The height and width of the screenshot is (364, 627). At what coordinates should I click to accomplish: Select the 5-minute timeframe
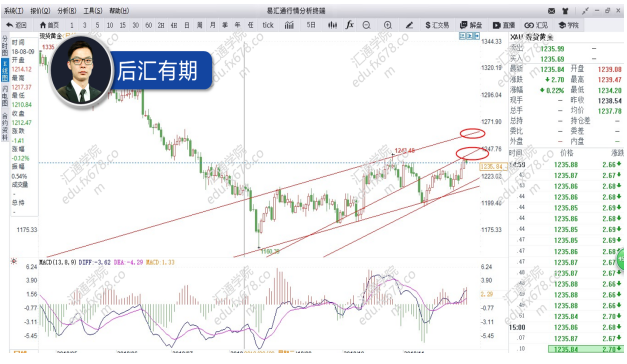(x=97, y=25)
